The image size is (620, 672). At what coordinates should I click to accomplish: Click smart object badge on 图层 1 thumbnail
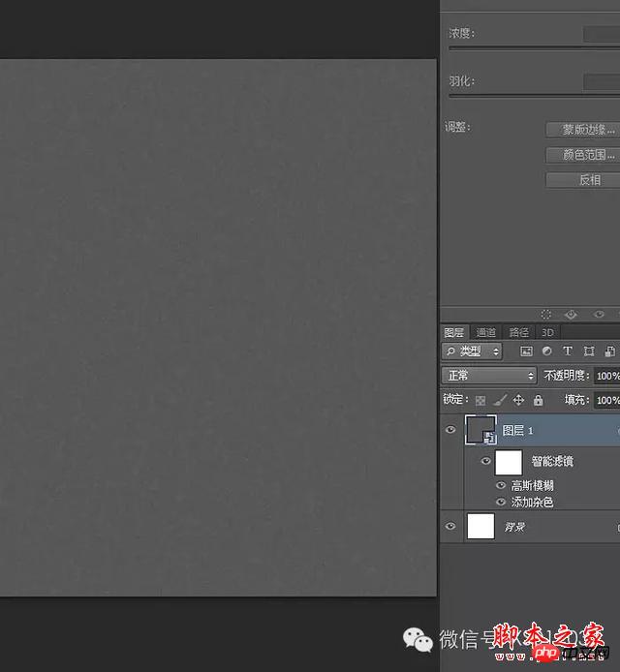[x=489, y=438]
